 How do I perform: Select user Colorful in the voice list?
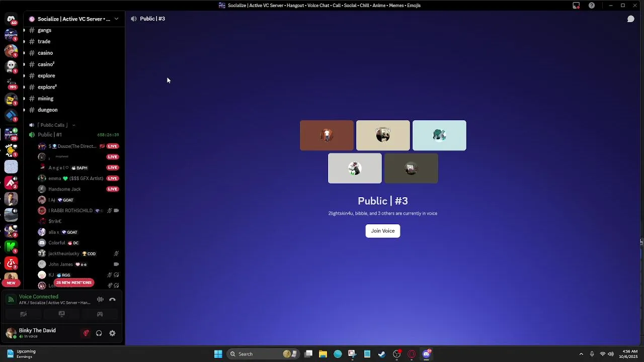pos(78,243)
